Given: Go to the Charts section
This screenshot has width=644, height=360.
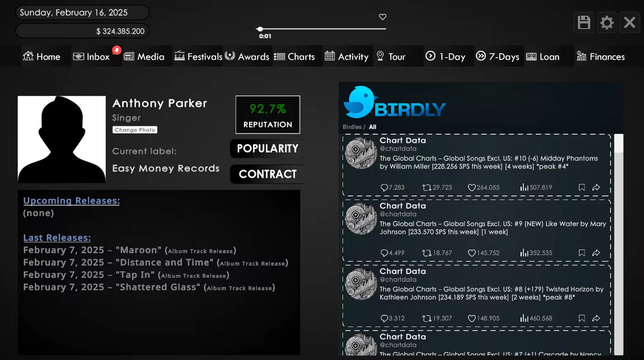Looking at the screenshot, I should point(294,57).
